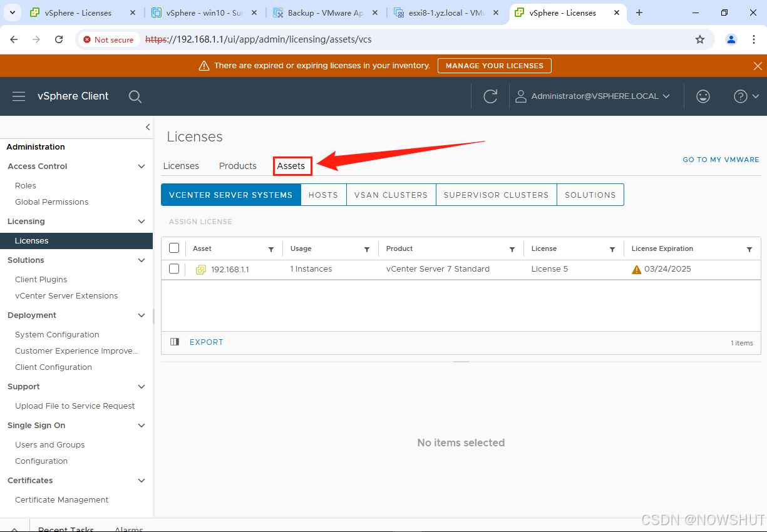Collapse the left navigation panel
This screenshot has height=532, width=767.
click(148, 127)
